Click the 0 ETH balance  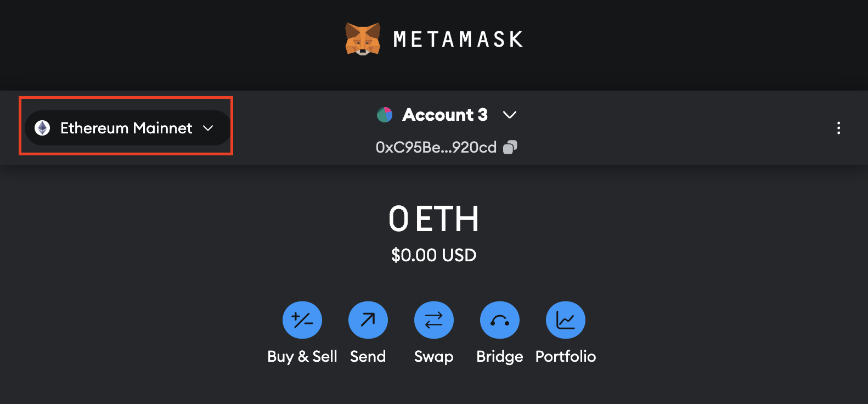[x=433, y=219]
